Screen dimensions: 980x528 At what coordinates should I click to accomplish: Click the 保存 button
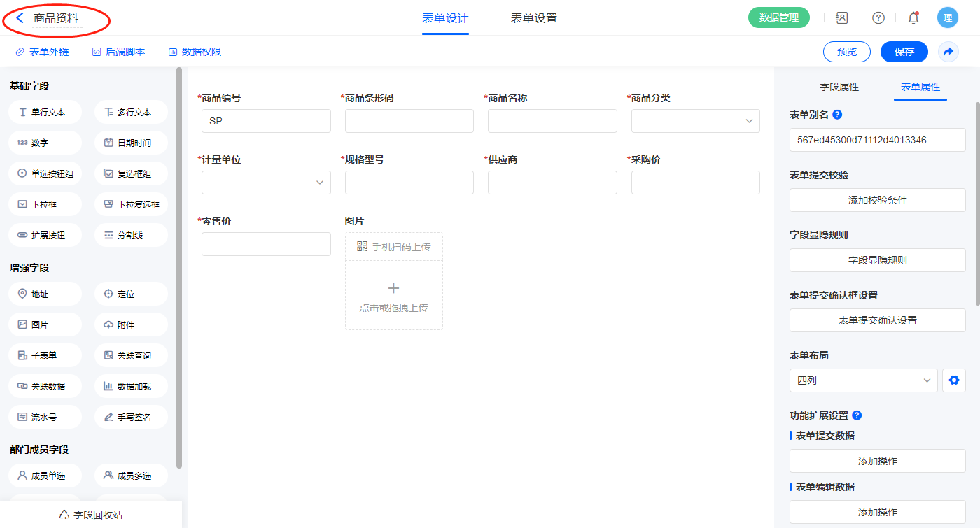904,52
